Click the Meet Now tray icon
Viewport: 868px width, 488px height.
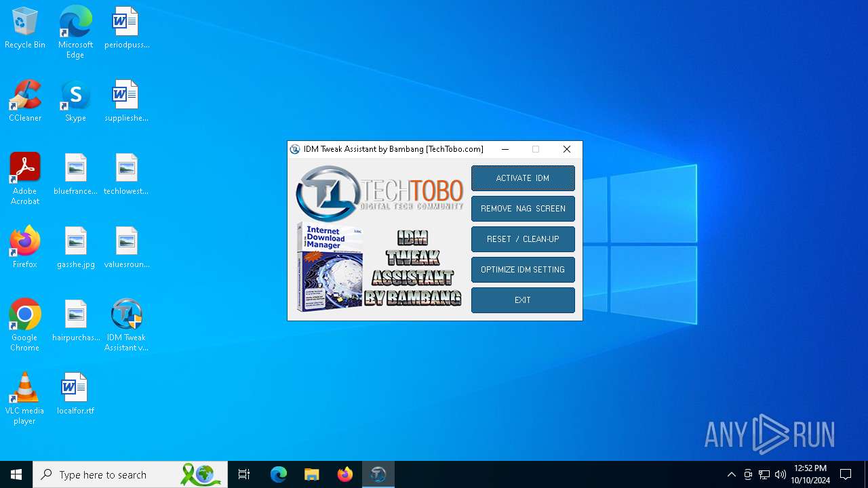point(748,474)
